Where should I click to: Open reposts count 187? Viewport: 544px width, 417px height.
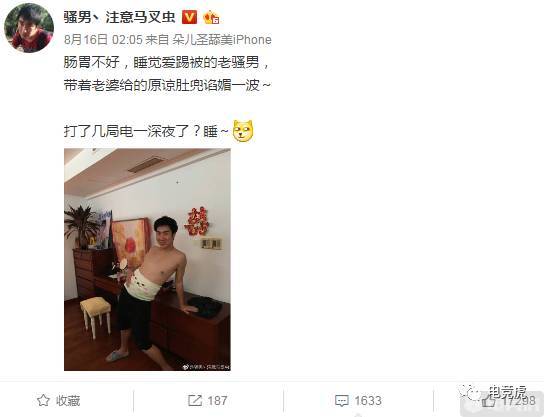[x=217, y=401]
